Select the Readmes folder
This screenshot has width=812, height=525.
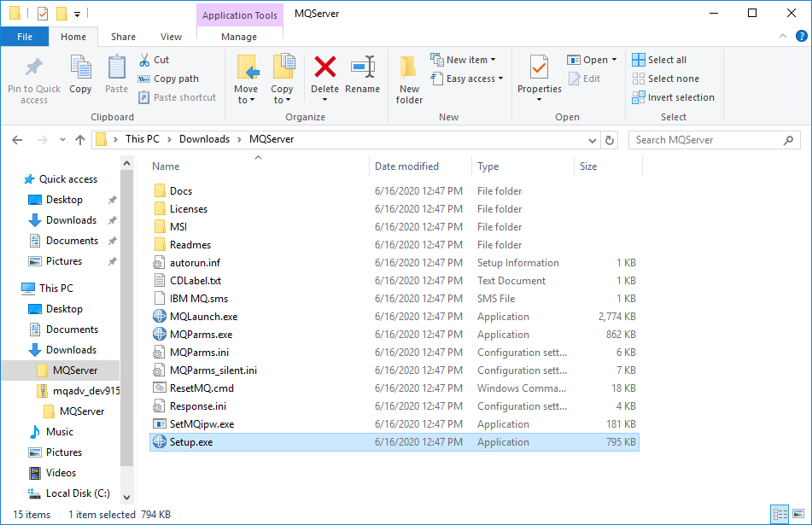(x=190, y=245)
